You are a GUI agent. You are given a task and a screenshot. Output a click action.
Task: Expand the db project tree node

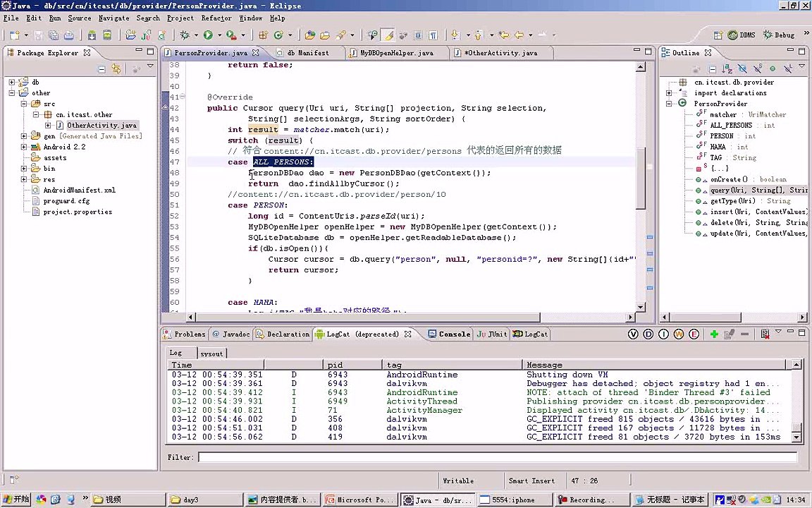coord(12,82)
